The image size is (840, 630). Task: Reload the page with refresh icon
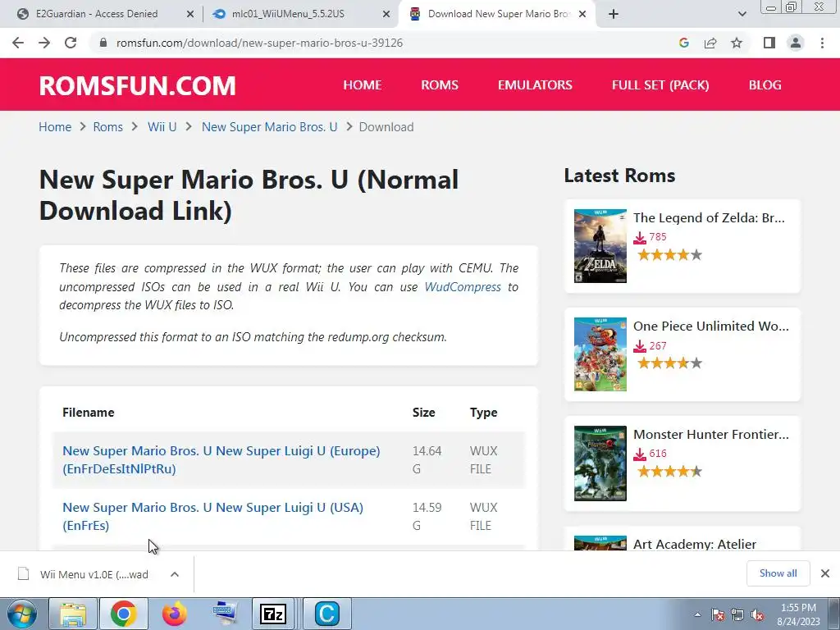coord(71,43)
